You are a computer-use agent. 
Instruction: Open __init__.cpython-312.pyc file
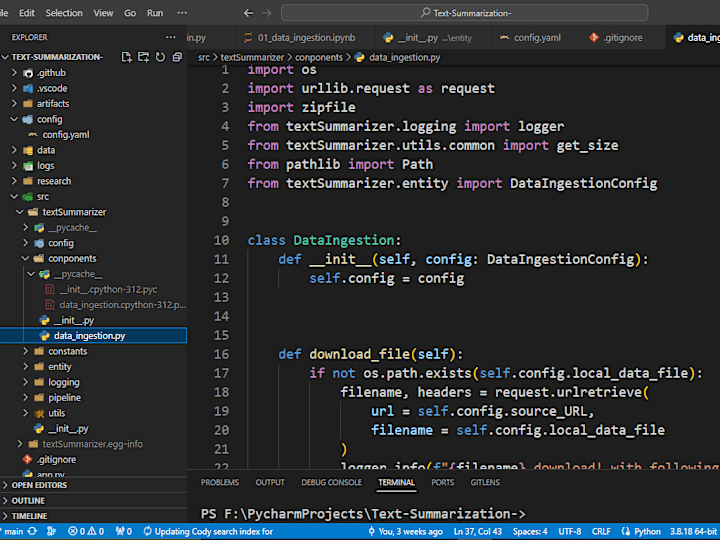point(108,289)
